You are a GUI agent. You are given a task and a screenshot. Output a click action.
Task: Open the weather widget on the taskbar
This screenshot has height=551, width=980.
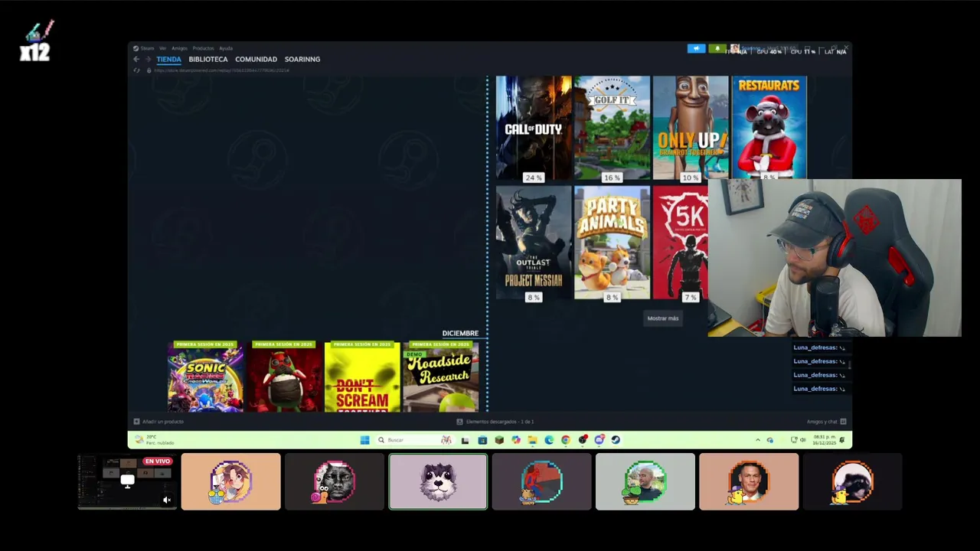pos(155,440)
